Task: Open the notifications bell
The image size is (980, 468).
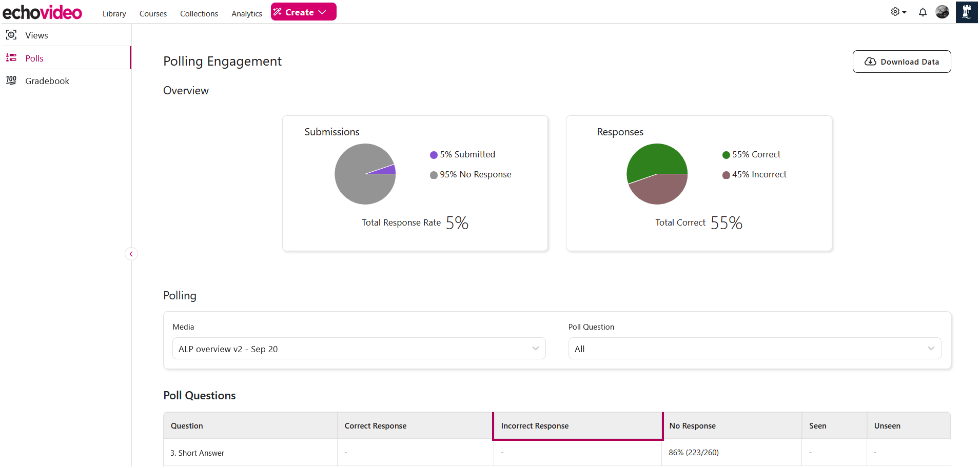Action: 923,12
